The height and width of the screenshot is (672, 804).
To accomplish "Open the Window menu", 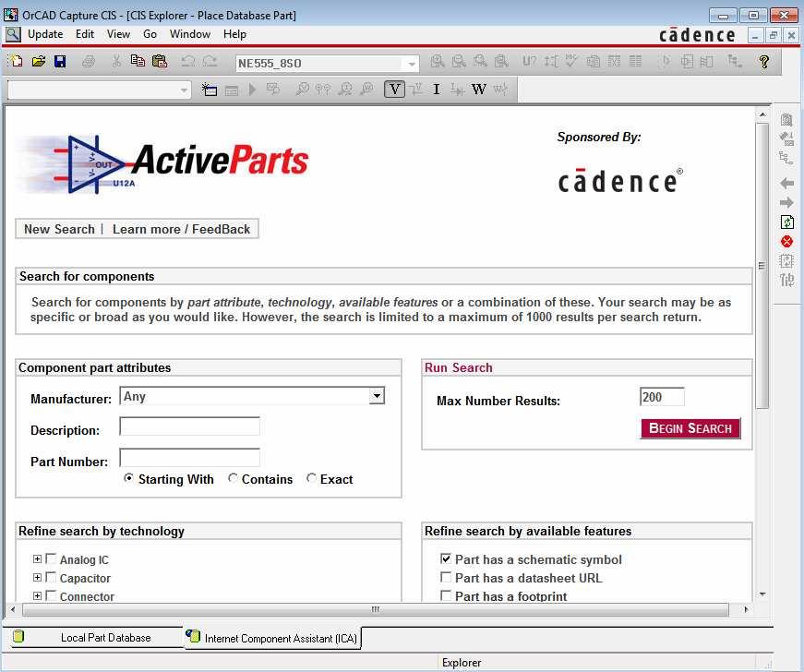I will (190, 34).
